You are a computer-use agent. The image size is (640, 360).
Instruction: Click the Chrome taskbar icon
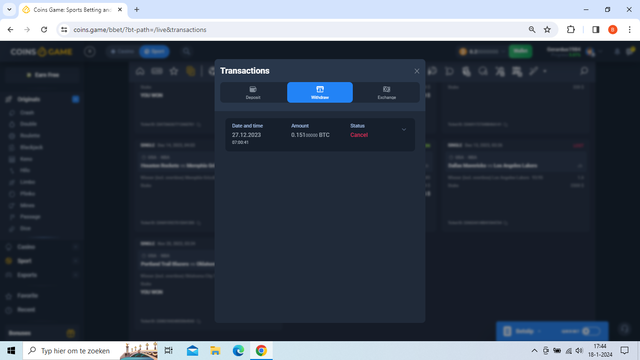261,351
